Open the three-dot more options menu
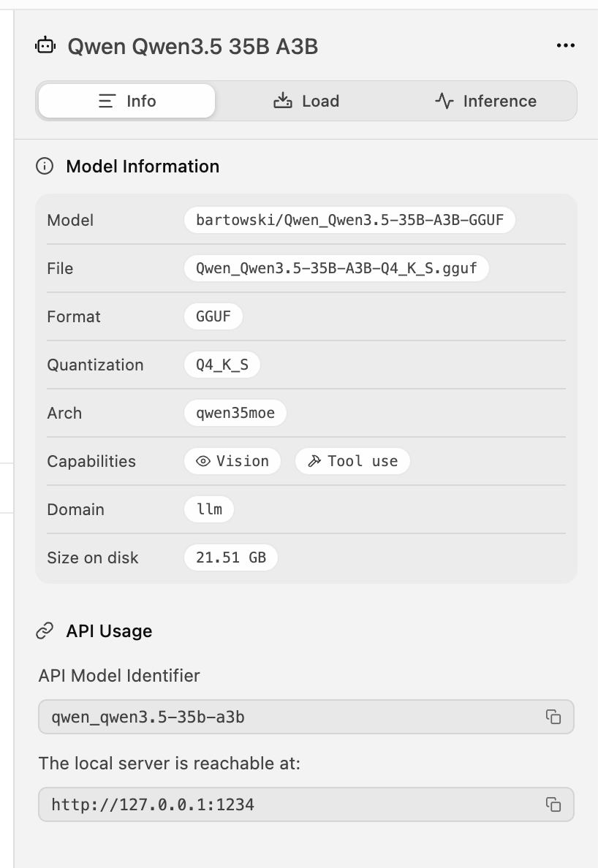The image size is (598, 868). coord(565,45)
